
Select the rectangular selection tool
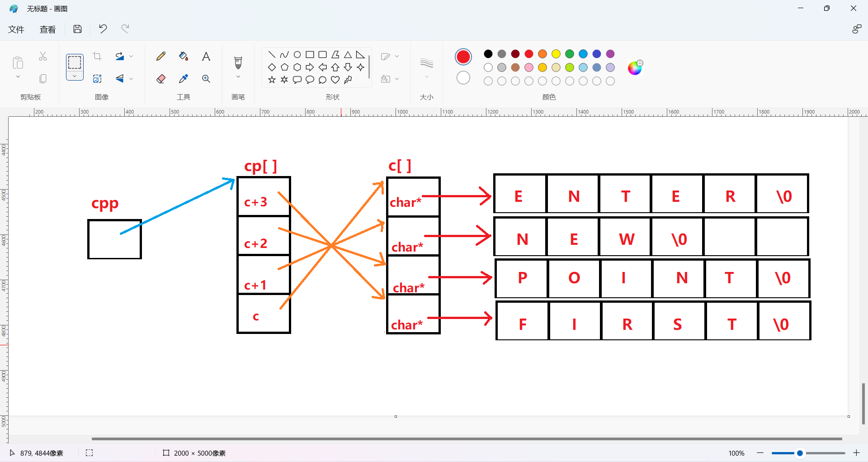pyautogui.click(x=75, y=62)
